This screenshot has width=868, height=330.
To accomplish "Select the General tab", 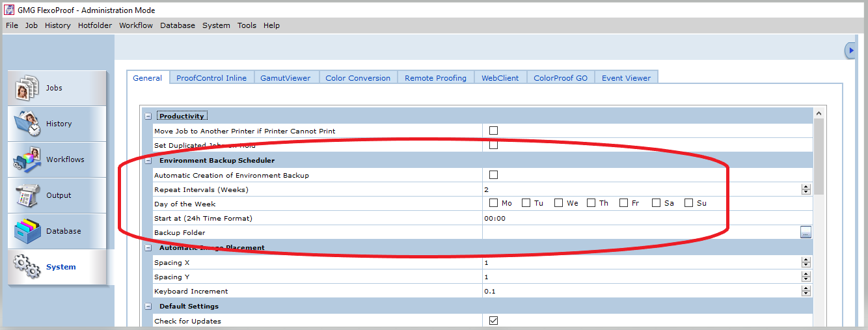I will [x=148, y=77].
